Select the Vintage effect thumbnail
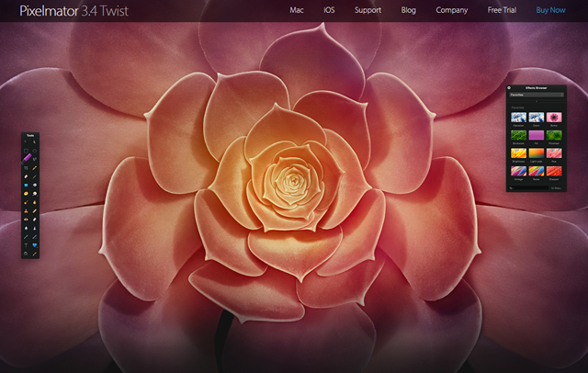This screenshot has width=588, height=373. click(518, 171)
